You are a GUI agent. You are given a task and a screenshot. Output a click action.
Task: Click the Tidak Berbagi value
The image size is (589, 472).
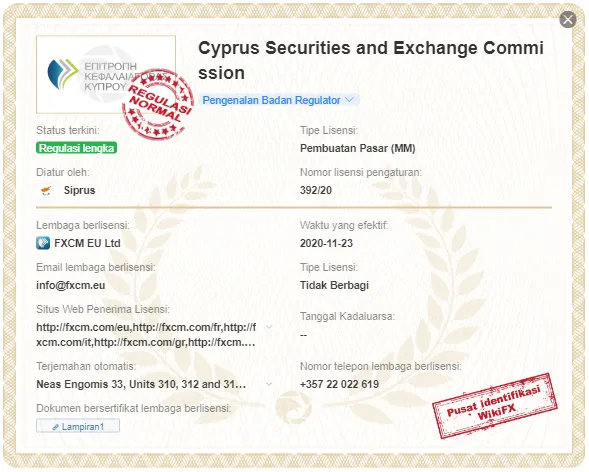334,285
